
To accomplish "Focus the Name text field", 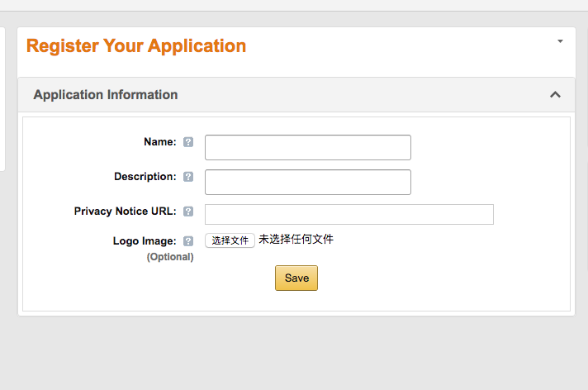I will (307, 147).
